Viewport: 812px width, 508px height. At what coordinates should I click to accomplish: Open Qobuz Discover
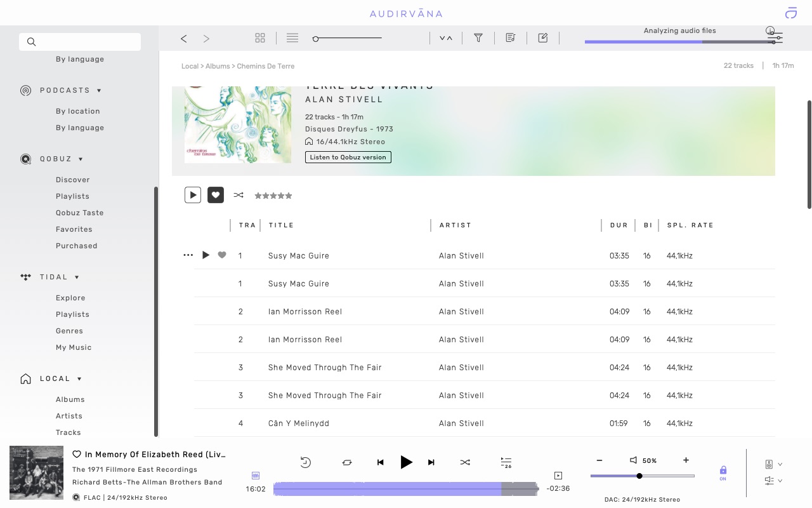[x=73, y=180]
